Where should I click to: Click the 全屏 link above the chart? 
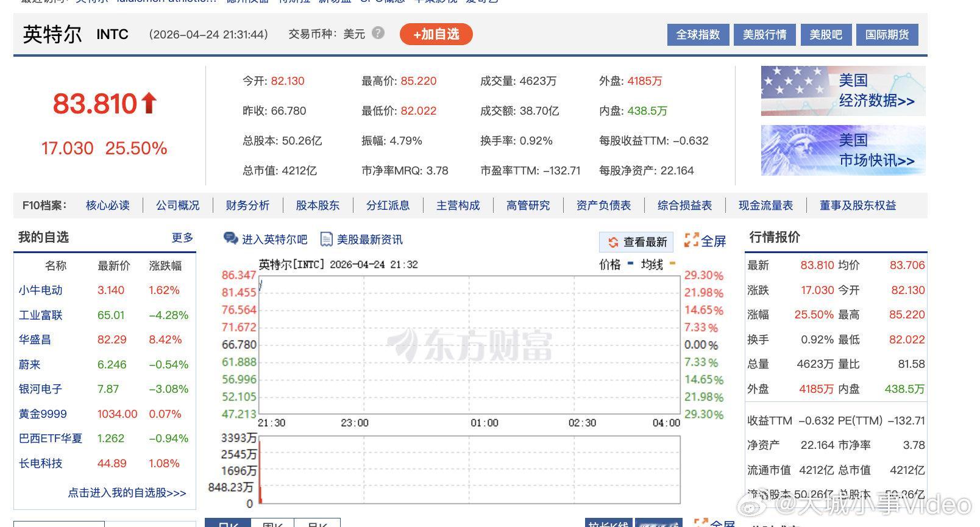(713, 241)
